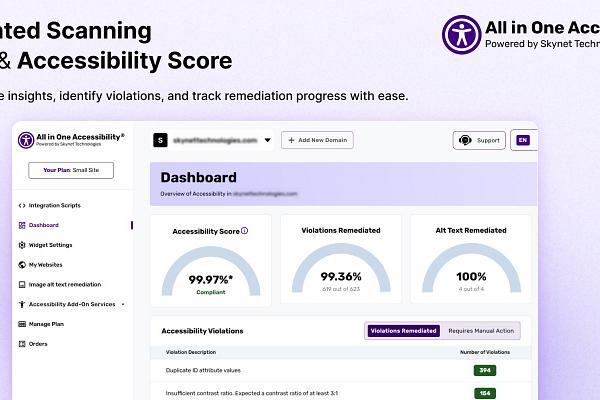Image resolution: width=600 pixels, height=400 pixels.
Task: Click the Violation Description column header
Action: click(x=191, y=352)
